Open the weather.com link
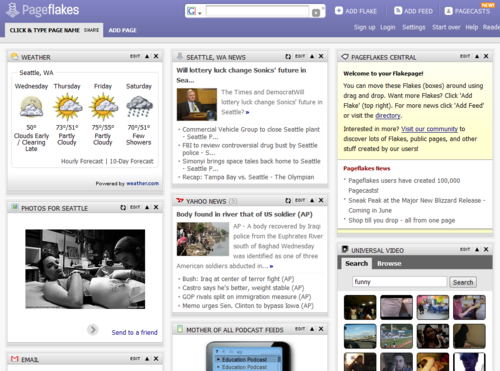Screen dimensions: 500x371 tap(143, 183)
